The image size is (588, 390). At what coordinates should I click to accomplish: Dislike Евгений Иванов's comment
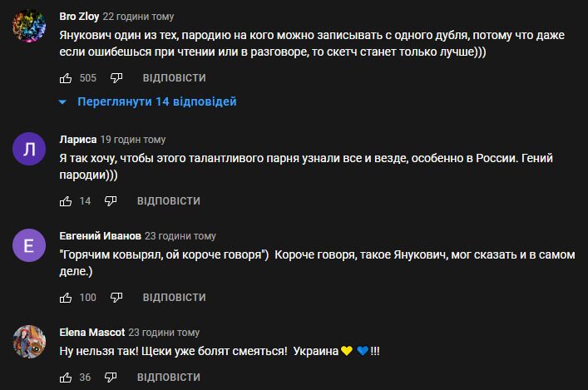point(116,298)
